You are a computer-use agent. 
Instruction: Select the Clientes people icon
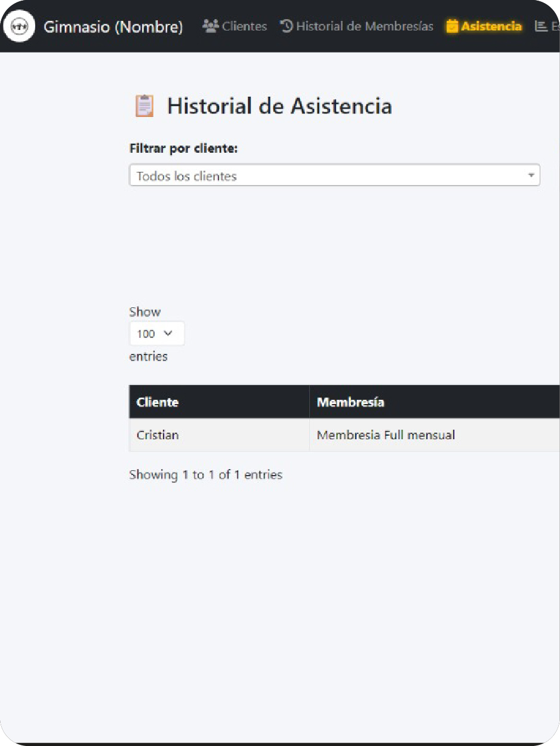(x=210, y=26)
